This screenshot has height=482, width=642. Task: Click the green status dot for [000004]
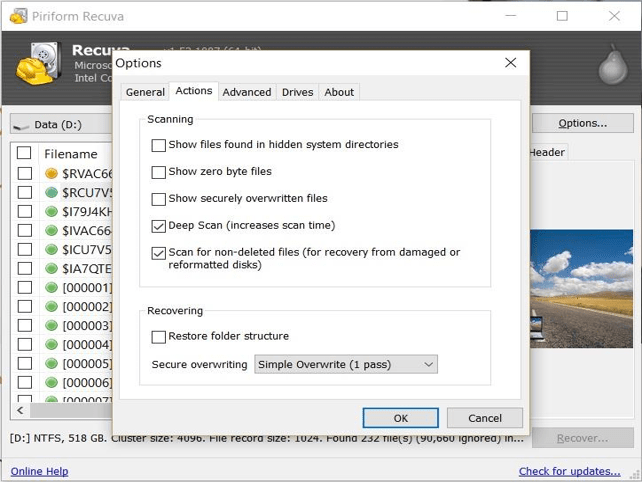point(52,345)
